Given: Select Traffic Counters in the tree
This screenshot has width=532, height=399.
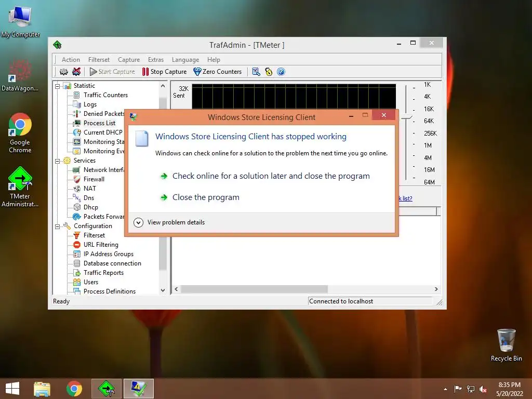Looking at the screenshot, I should click(x=105, y=95).
